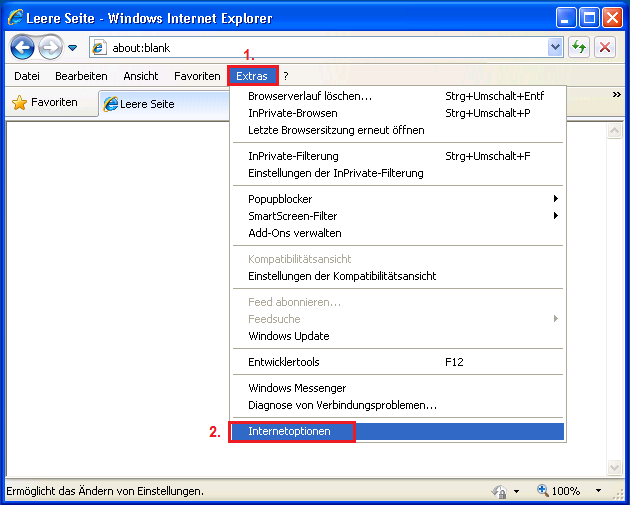This screenshot has width=630, height=505.
Task: Select Internetoptionen menu entry
Action: (398, 431)
